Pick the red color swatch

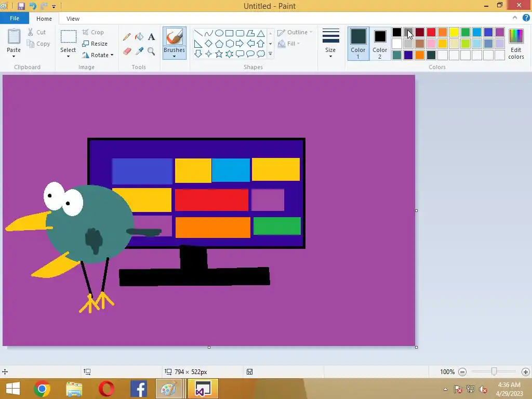431,32
